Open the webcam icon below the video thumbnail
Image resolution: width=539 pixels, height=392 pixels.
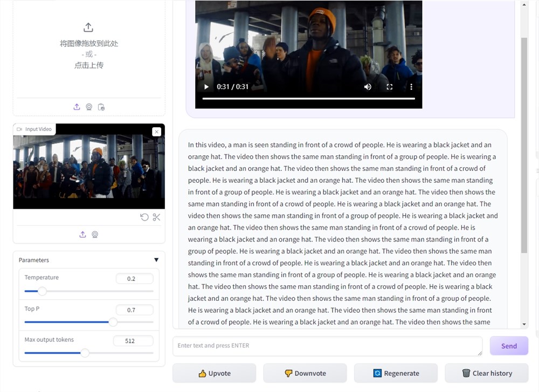(x=95, y=235)
